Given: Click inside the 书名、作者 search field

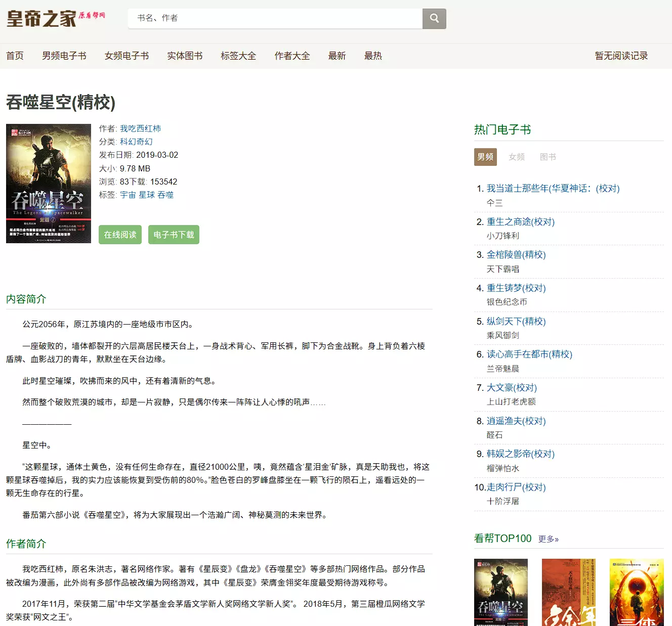Looking at the screenshot, I should 275,19.
